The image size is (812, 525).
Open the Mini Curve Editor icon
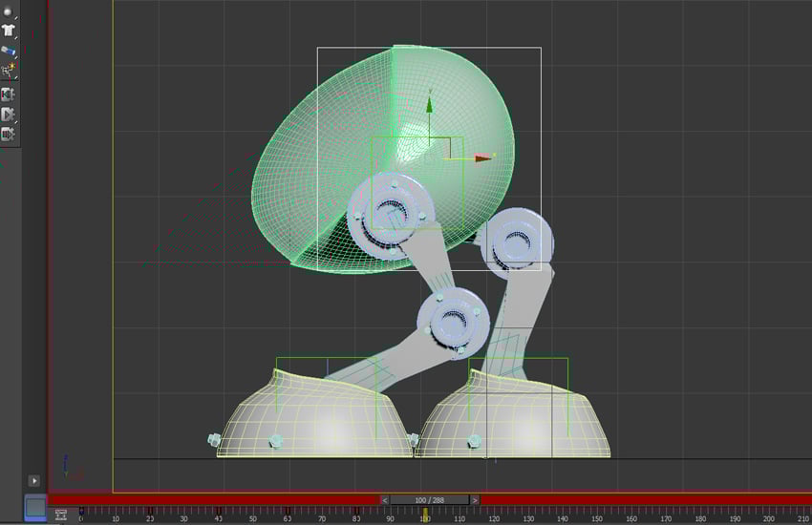(61, 514)
